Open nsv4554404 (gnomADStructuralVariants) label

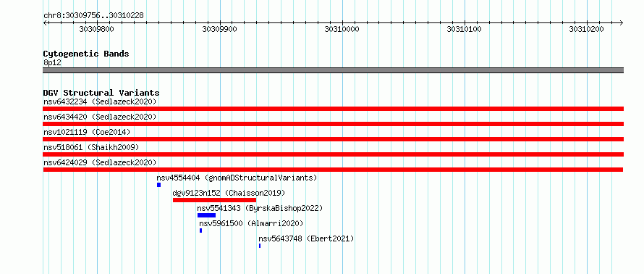pyautogui.click(x=237, y=178)
